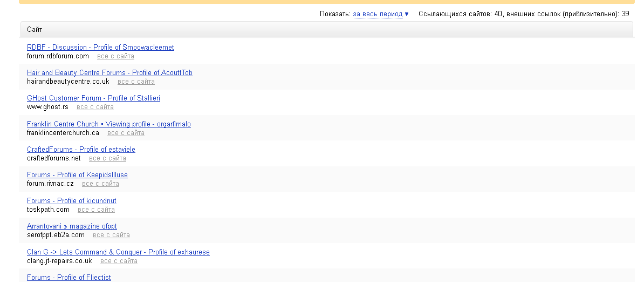Show all links from forum.rdbforum.com

(115, 56)
